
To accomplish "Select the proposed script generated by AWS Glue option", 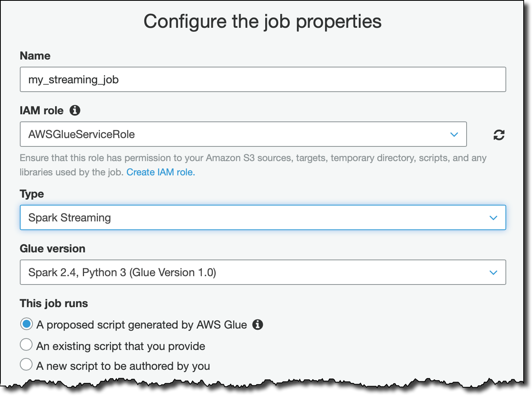I will click(27, 324).
